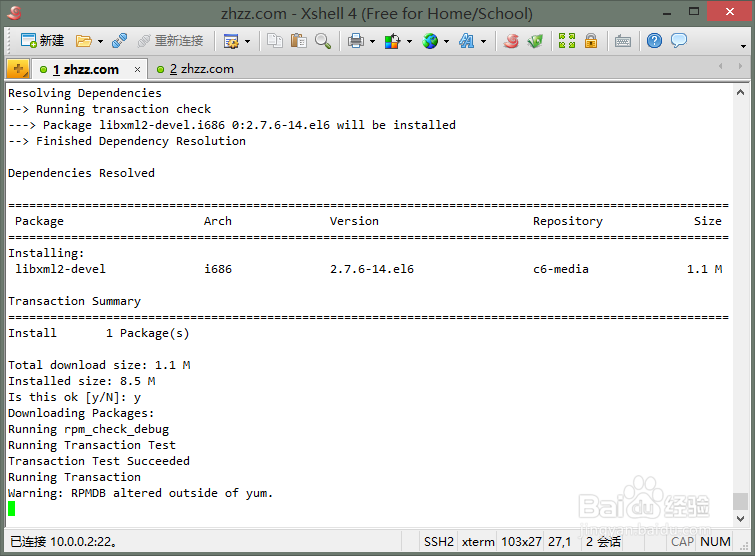Click the 'Repository' column header
This screenshot has height=556, width=755.
(567, 221)
